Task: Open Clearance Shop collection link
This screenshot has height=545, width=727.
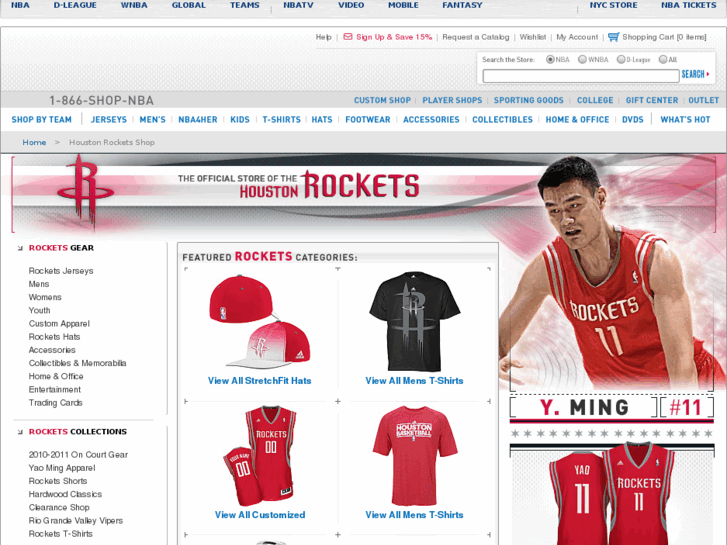Action: coord(59,507)
